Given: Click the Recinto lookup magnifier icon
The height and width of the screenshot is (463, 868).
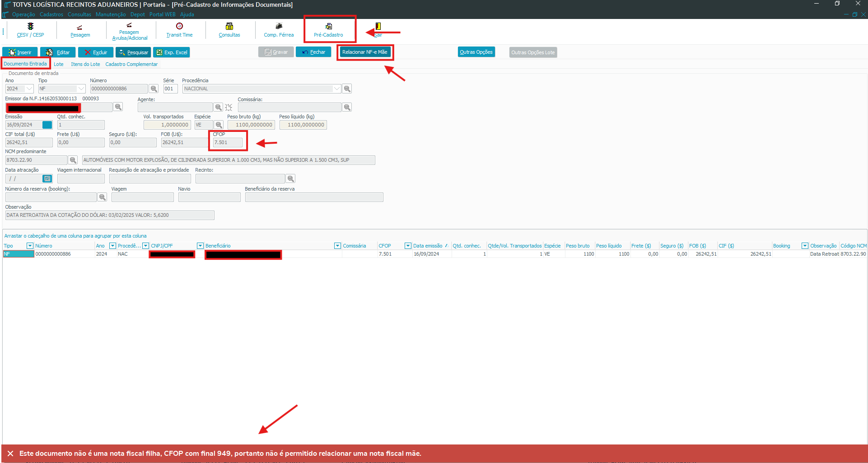Looking at the screenshot, I should click(290, 178).
